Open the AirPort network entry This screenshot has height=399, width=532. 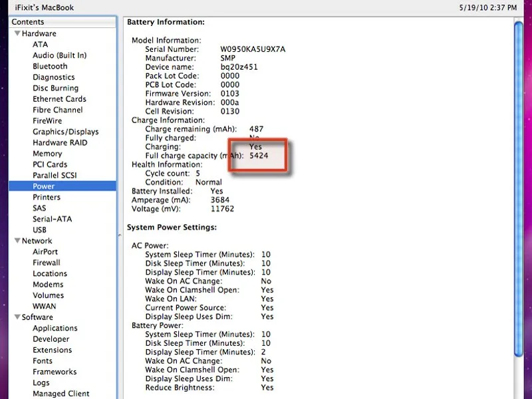(45, 252)
